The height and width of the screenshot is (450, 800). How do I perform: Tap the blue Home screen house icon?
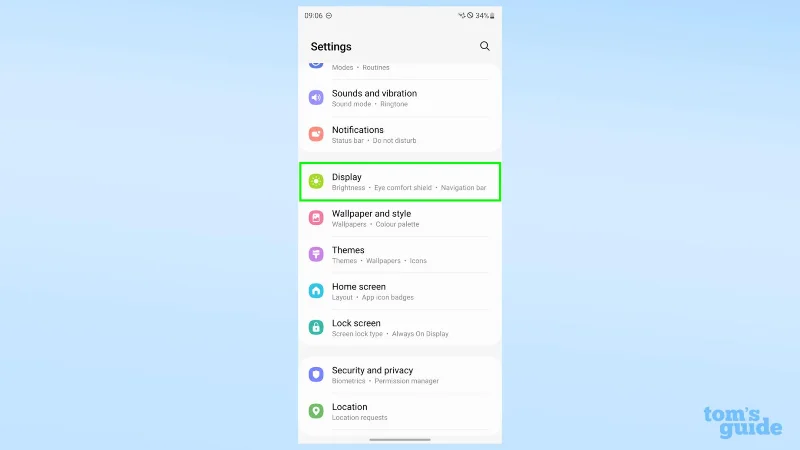316,291
